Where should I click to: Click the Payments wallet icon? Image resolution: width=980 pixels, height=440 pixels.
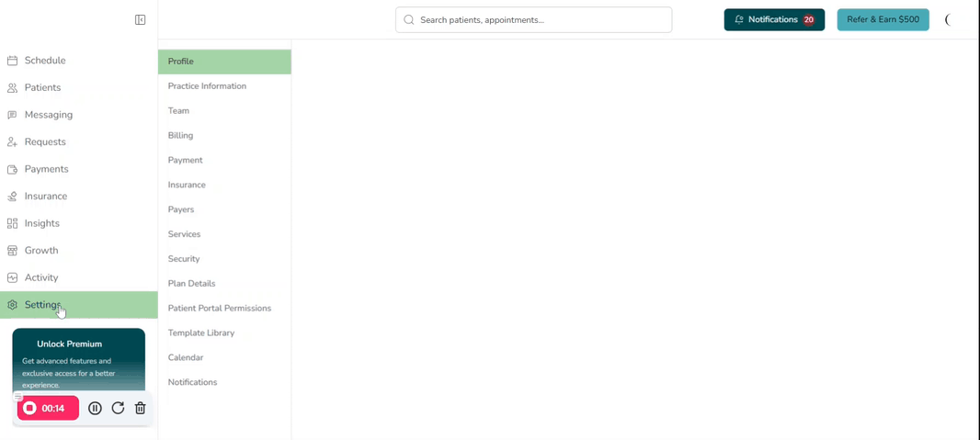tap(12, 169)
